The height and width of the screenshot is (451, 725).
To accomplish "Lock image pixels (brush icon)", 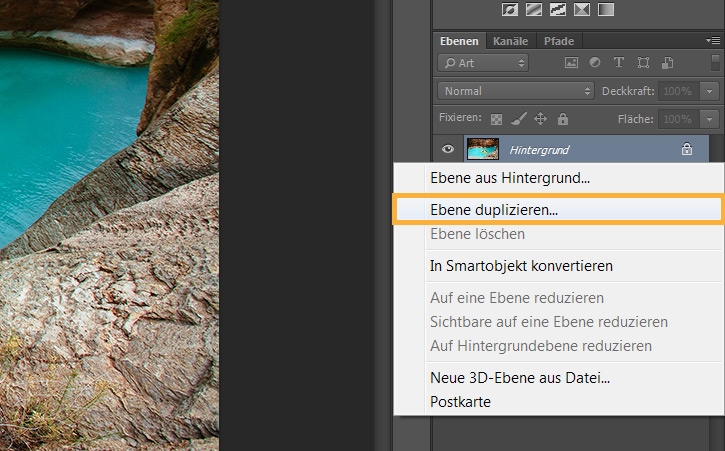I will point(518,119).
